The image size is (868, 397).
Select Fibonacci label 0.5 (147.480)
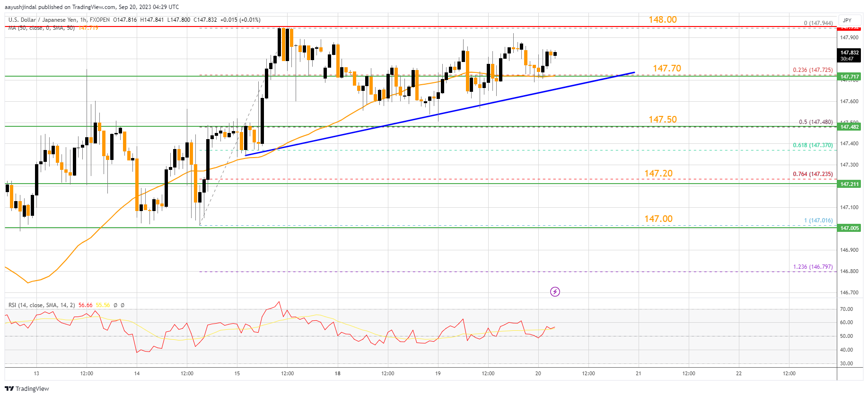click(x=815, y=122)
